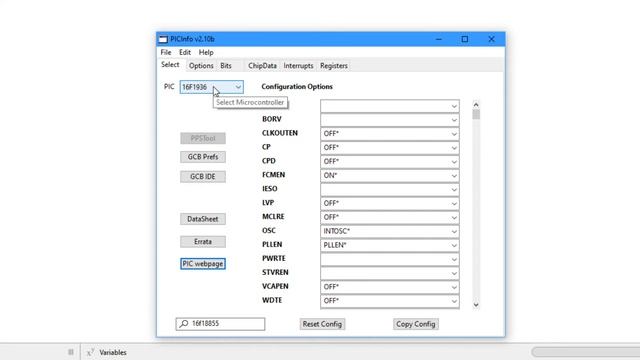Click the PICInfo window title icon
640x360 pixels.
pos(163,39)
